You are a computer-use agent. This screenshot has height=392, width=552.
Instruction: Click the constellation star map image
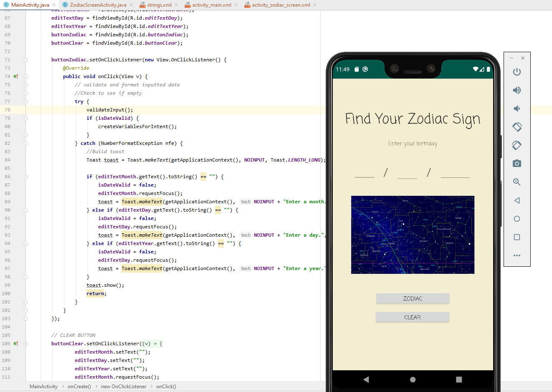point(413,235)
